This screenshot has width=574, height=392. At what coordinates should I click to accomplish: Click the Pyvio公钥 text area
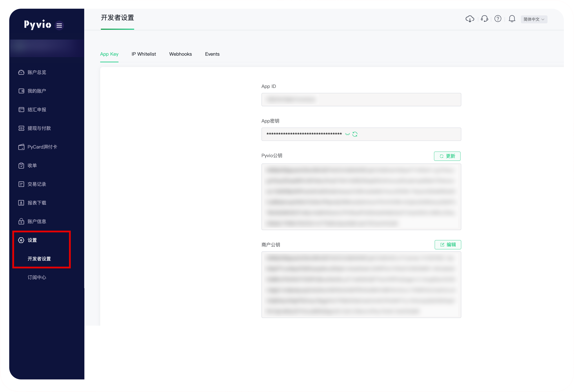(x=361, y=197)
